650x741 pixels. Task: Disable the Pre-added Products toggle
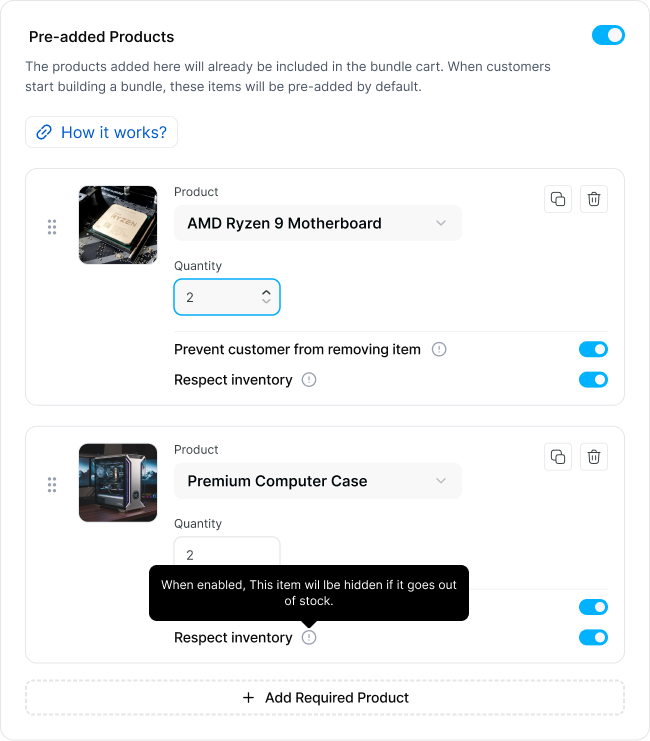coord(608,36)
